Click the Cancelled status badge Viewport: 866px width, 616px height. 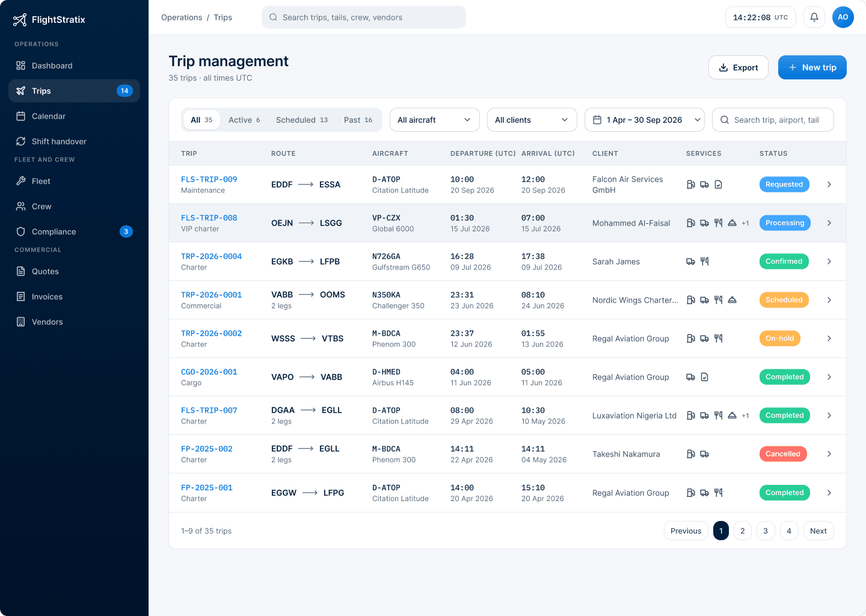(x=783, y=454)
